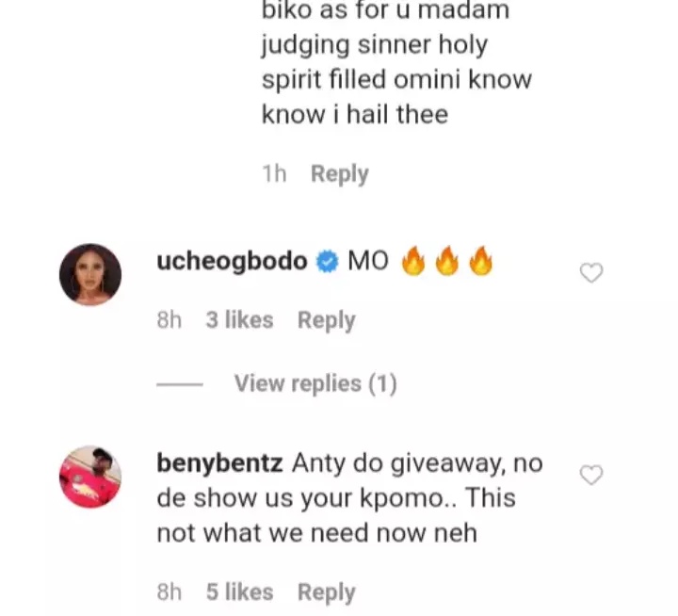The width and height of the screenshot is (678, 616).
Task: Like the ucheogbodo comment with heart icon
Action: coord(590,273)
